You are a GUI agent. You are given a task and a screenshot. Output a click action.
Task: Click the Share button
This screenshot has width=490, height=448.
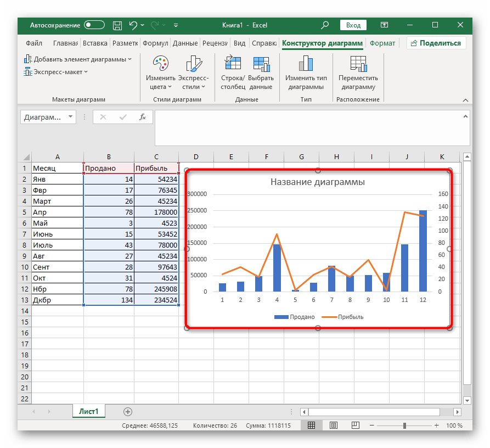(436, 43)
